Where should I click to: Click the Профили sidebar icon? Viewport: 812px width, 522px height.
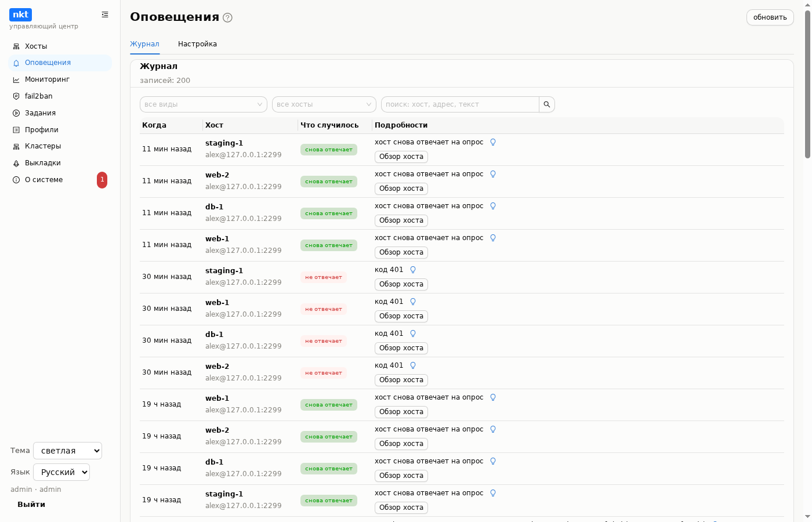coord(16,130)
